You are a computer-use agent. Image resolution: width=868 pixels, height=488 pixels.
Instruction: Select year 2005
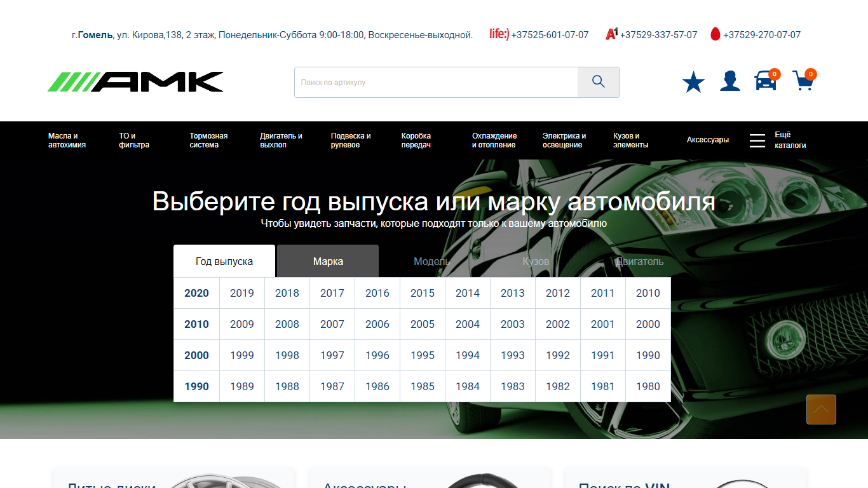(x=422, y=324)
